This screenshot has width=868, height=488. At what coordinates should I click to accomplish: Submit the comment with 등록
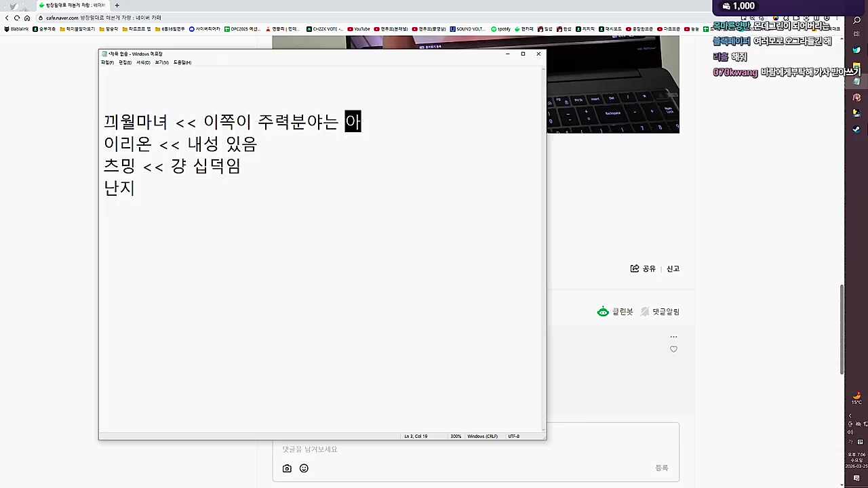pyautogui.click(x=661, y=468)
